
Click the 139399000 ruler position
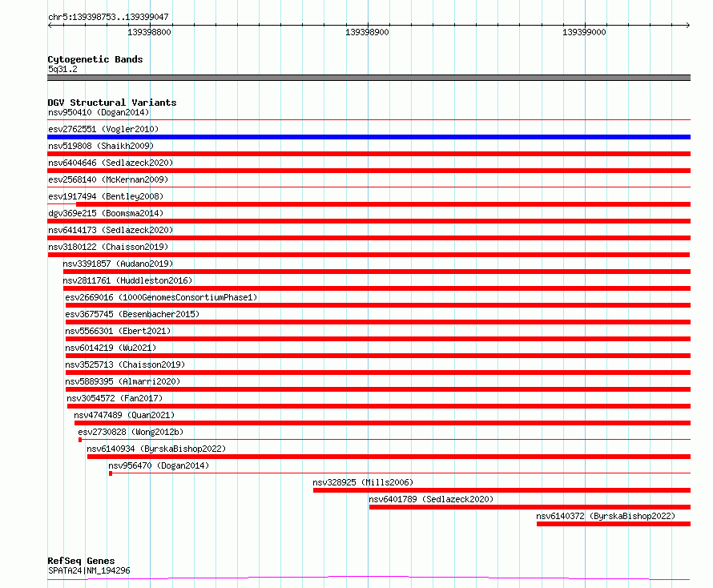coord(584,32)
